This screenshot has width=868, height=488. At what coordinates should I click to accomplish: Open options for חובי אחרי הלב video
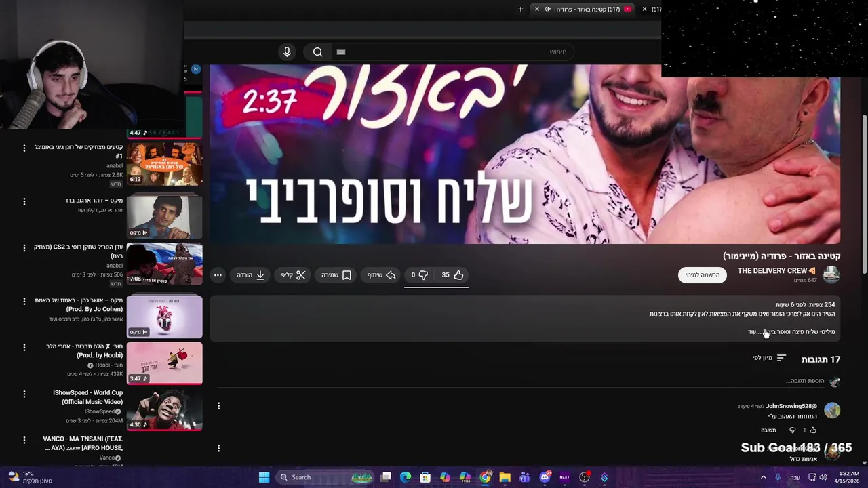[x=24, y=347]
